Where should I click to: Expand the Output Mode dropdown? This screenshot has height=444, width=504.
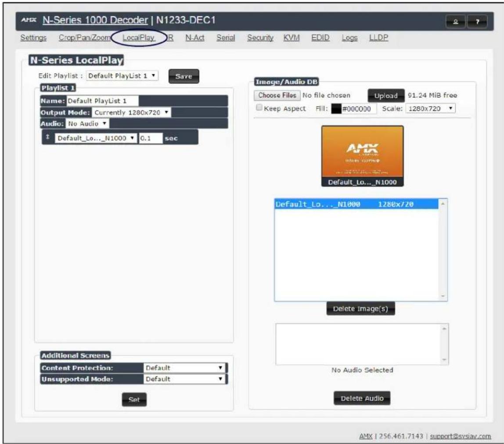pos(131,112)
